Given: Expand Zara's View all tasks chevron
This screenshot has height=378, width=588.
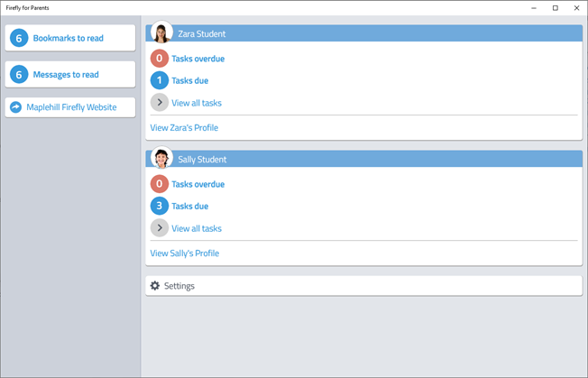Looking at the screenshot, I should [160, 102].
